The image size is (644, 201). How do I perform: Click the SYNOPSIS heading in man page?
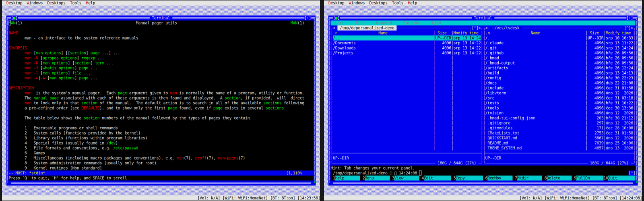[x=18, y=48]
